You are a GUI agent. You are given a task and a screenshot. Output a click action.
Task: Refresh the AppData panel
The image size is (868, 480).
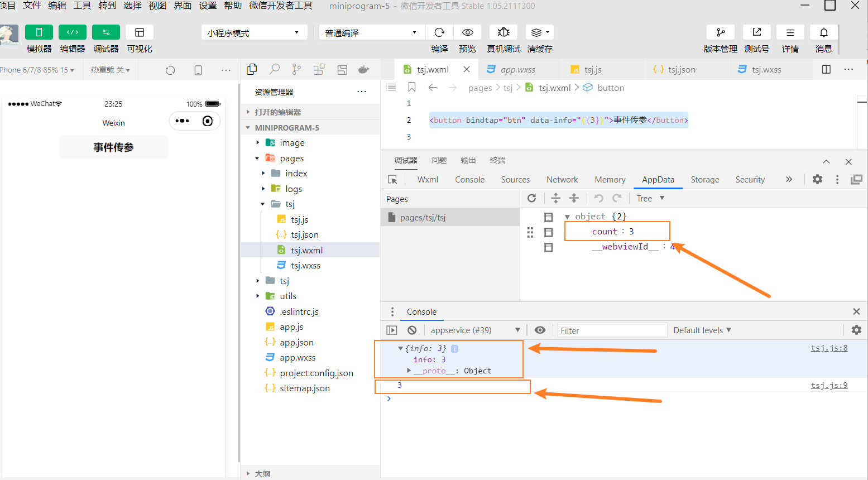(x=532, y=198)
